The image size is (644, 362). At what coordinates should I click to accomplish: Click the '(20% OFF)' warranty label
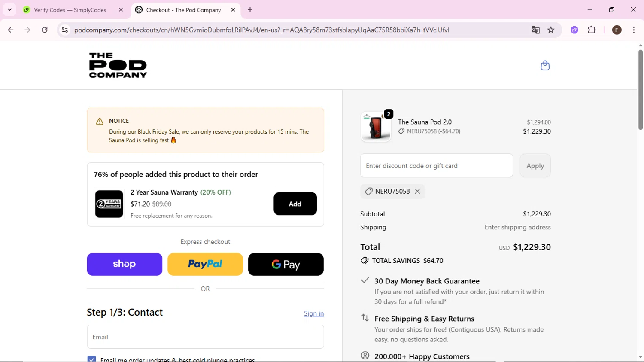point(216,192)
